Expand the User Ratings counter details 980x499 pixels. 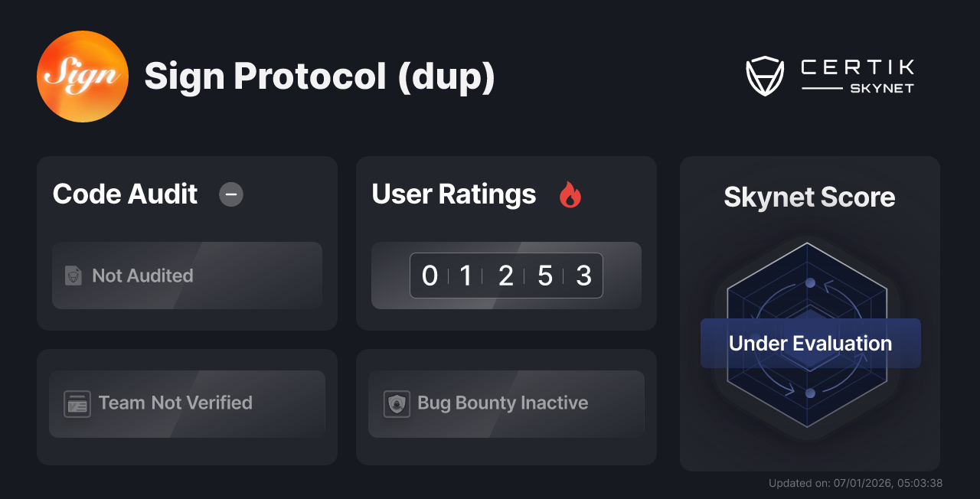click(x=506, y=243)
